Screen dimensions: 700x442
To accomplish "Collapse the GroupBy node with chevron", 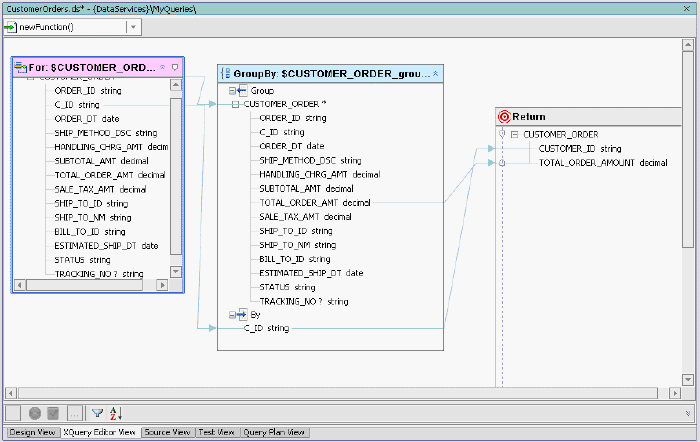I will 436,74.
